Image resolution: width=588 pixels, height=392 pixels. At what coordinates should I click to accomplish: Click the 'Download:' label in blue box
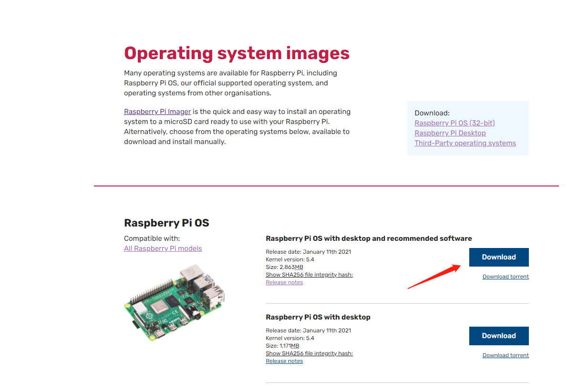(432, 113)
